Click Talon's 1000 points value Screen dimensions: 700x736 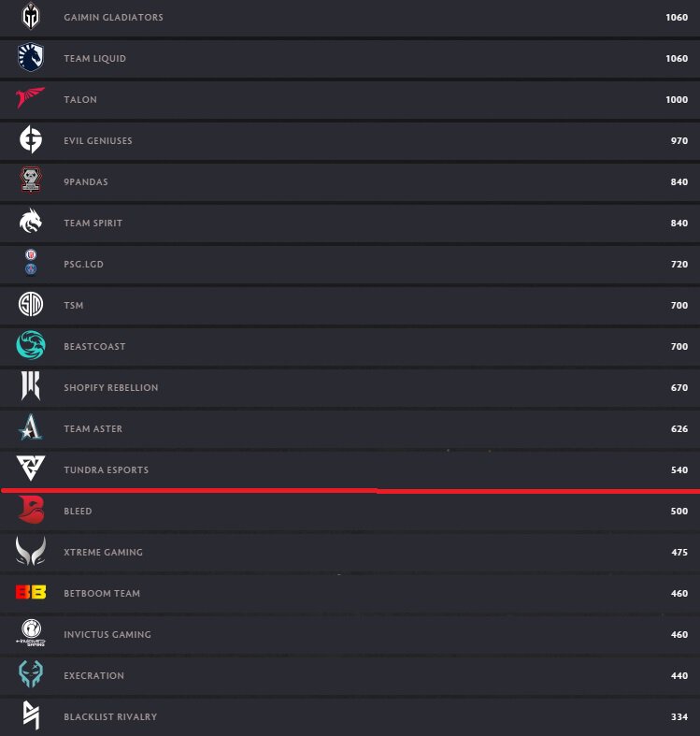tap(676, 99)
